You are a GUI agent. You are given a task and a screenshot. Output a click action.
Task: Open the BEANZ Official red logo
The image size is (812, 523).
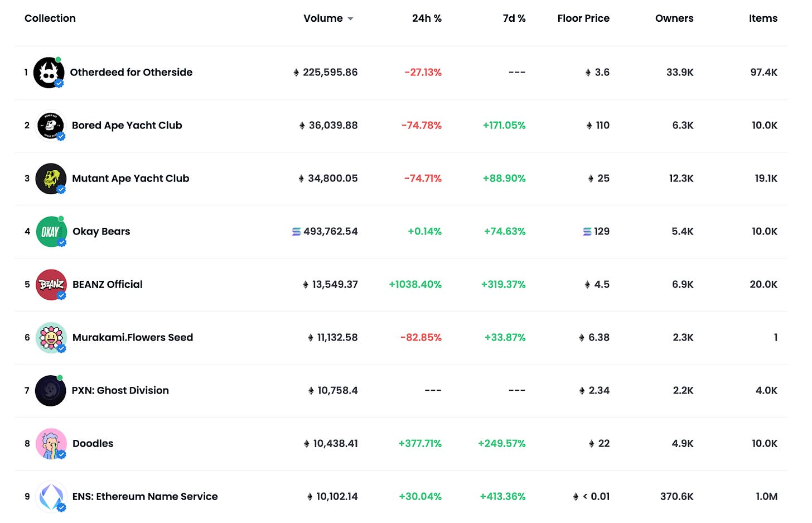(x=51, y=285)
